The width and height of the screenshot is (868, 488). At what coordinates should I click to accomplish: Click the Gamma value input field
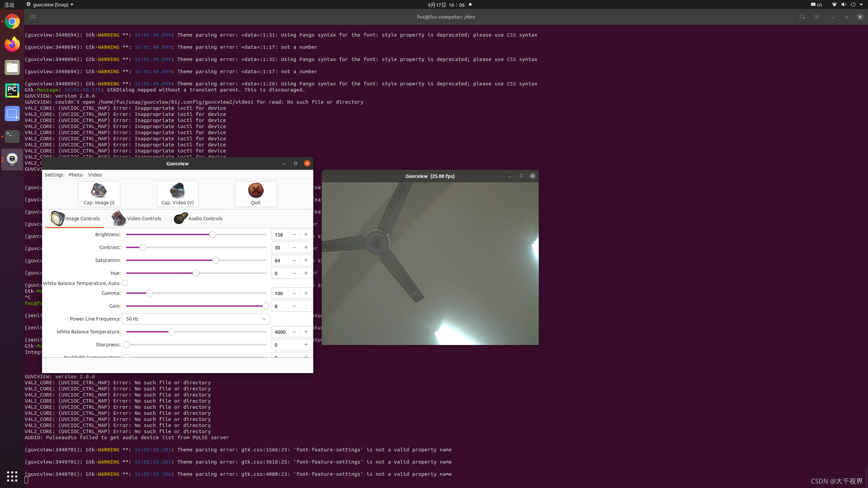[x=280, y=293]
